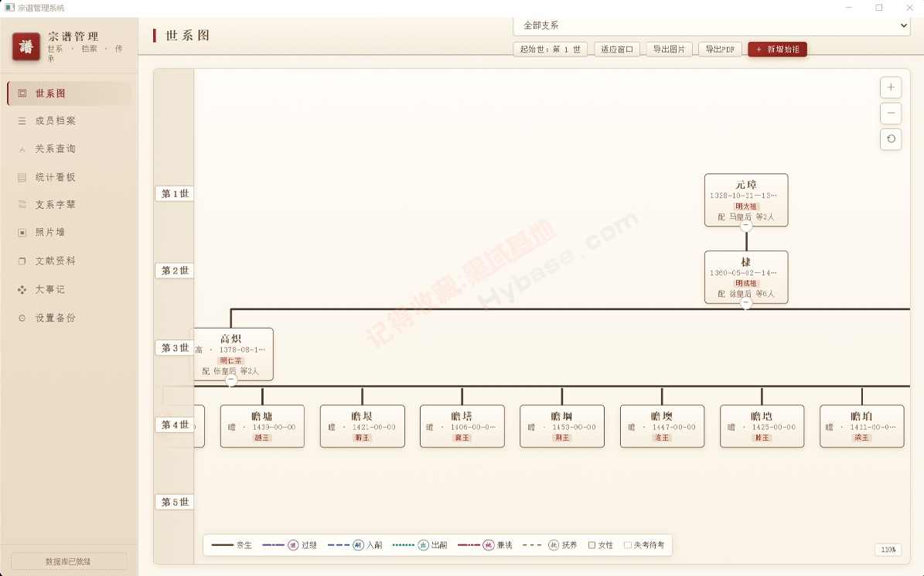Select the 元璋 ancestor card
The width and height of the screenshot is (924, 576).
tap(746, 199)
